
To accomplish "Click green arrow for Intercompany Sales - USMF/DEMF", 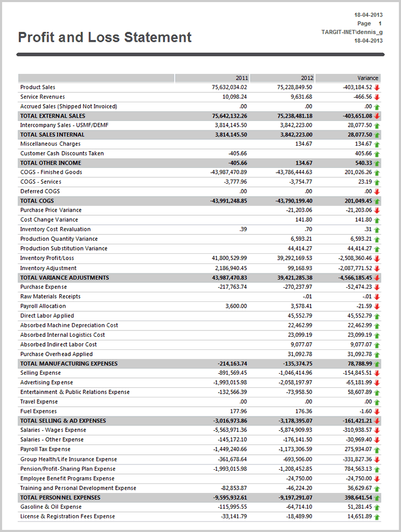I will point(377,126).
